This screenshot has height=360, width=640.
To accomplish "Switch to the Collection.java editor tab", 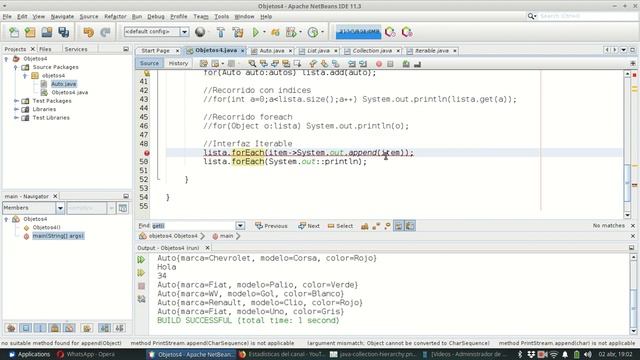I will point(372,51).
